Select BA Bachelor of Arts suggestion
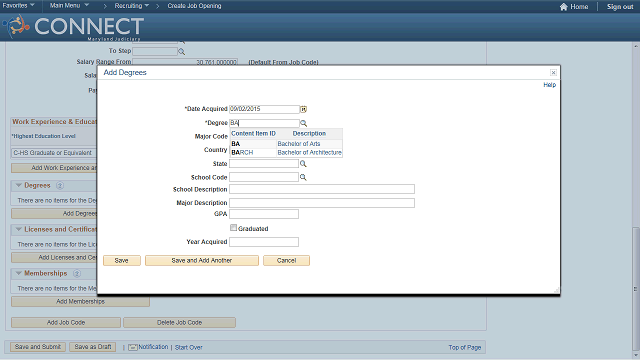 286,144
